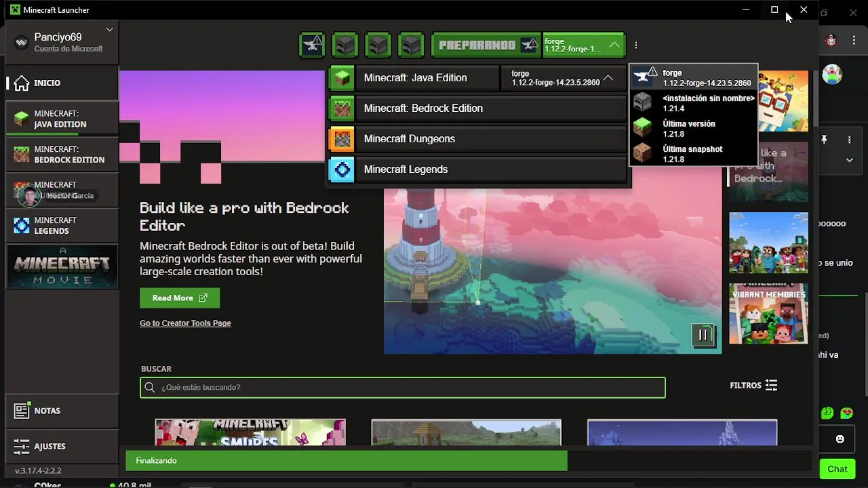Open the chat window three-dot options

[x=849, y=140]
